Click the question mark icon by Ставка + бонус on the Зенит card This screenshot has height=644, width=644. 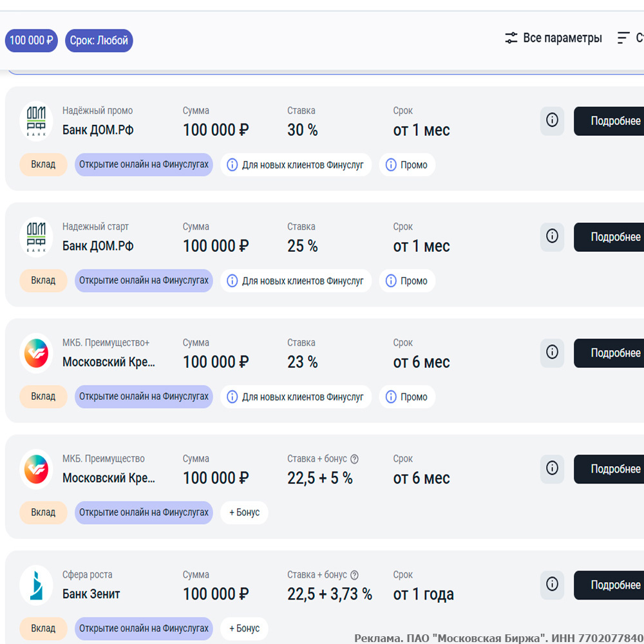point(354,575)
